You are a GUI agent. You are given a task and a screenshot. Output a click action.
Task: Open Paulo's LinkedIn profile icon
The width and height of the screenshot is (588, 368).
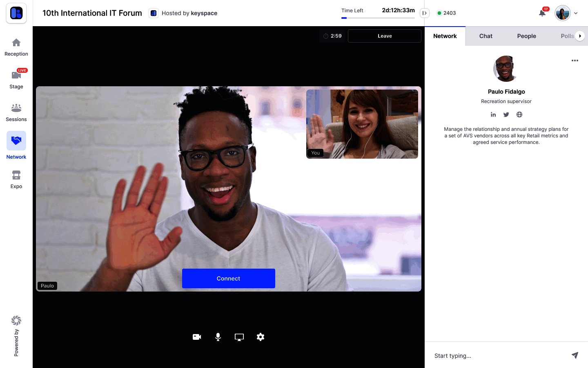pyautogui.click(x=493, y=114)
